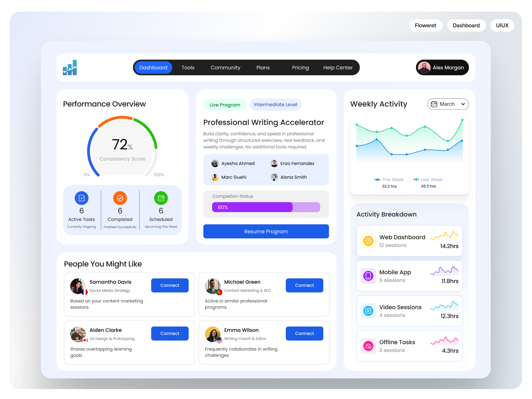Open the Web Dashboard gauge icon
This screenshot has width=532, height=399.
click(368, 241)
